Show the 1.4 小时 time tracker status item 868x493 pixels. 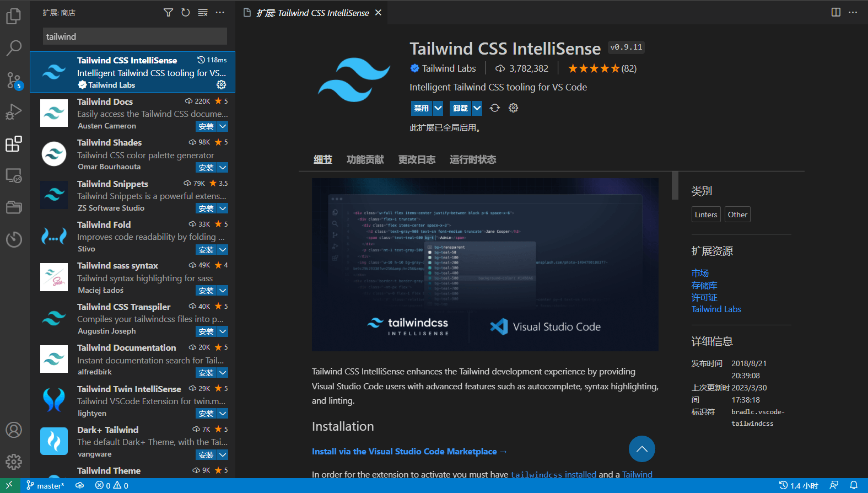pos(799,486)
